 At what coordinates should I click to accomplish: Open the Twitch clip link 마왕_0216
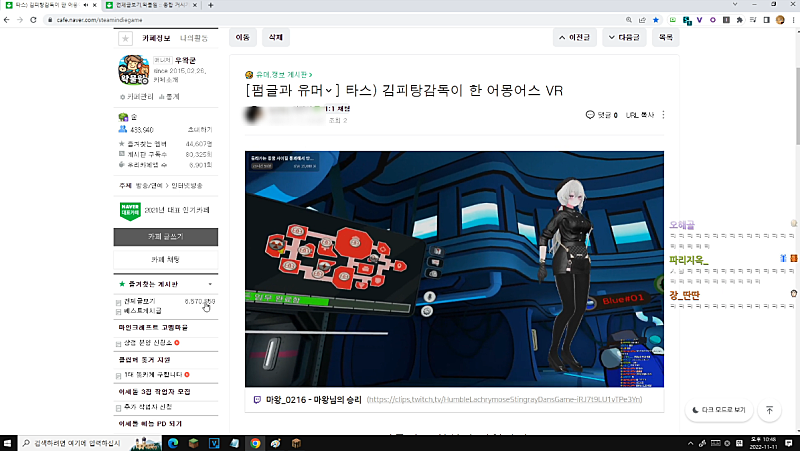pyautogui.click(x=313, y=399)
